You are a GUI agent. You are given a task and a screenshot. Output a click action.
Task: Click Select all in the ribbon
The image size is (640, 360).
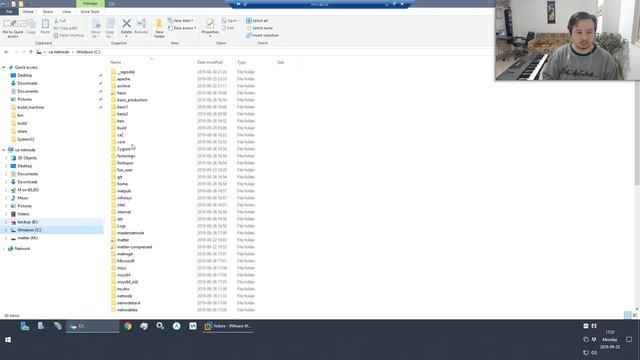tap(257, 21)
